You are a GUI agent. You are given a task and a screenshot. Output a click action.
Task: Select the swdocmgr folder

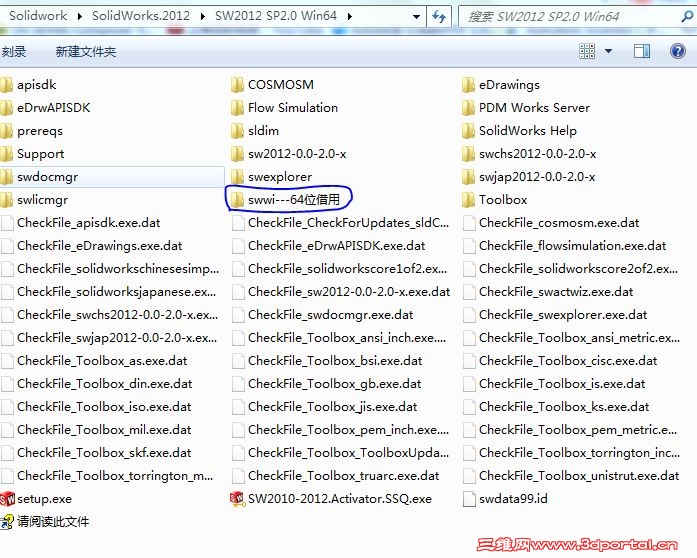[x=112, y=177]
